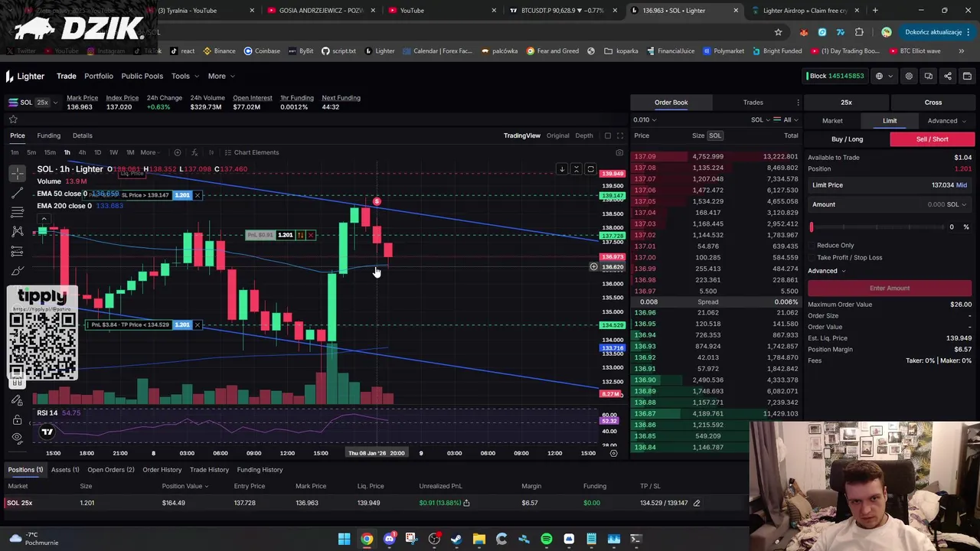Open the wallet icon in header
980x551 pixels.
pyautogui.click(x=967, y=76)
